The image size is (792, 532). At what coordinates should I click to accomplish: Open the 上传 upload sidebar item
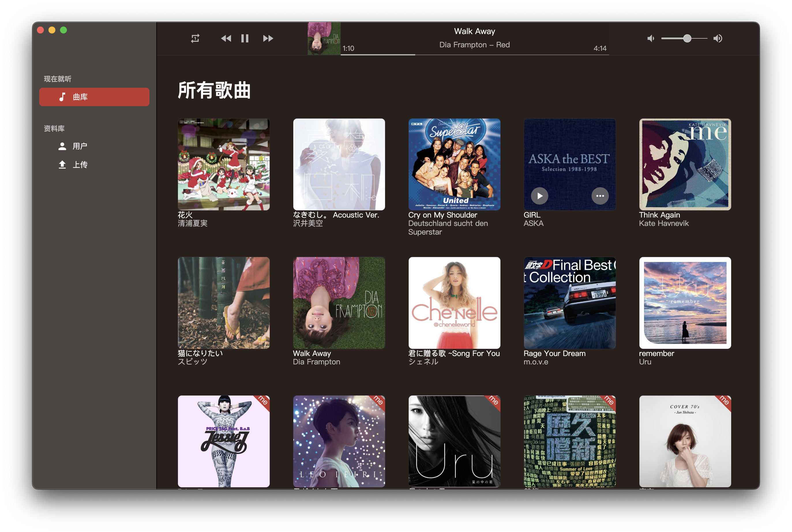(x=94, y=165)
